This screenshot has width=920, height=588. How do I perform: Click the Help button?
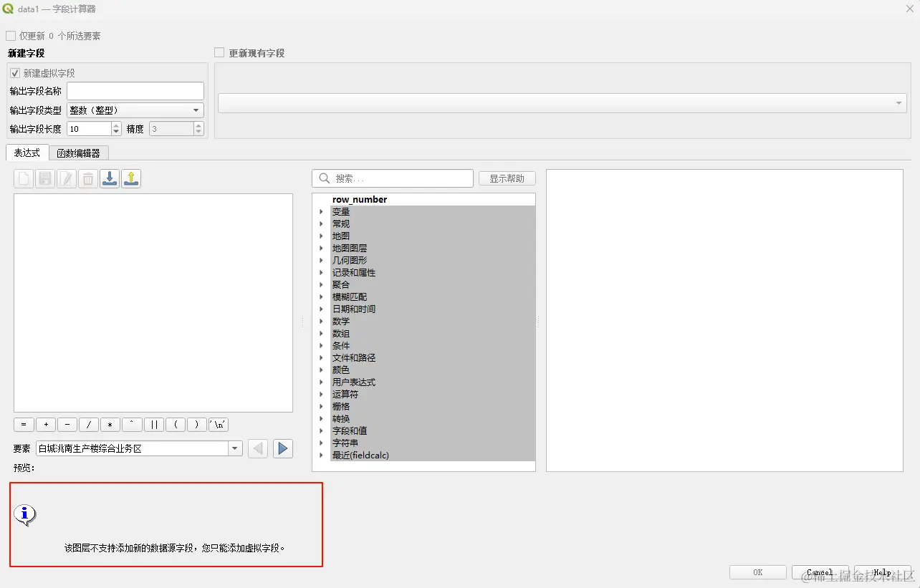click(x=882, y=572)
